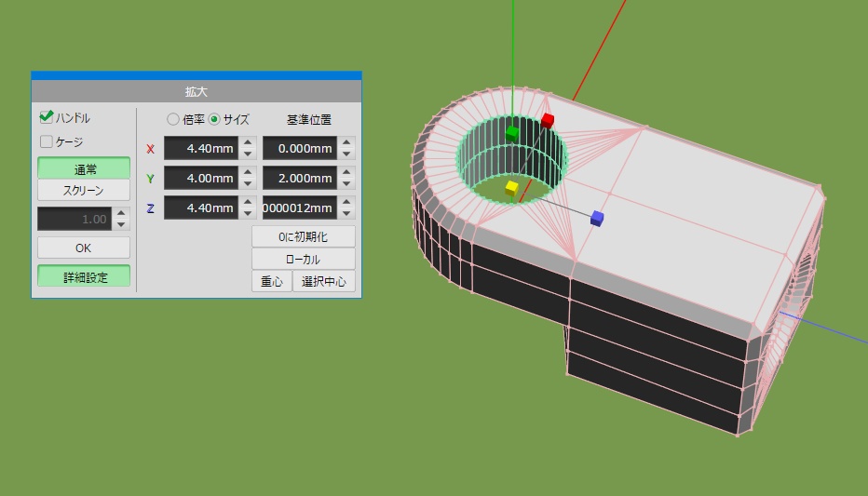Decrease X size with down arrow
The image size is (868, 496).
[248, 154]
